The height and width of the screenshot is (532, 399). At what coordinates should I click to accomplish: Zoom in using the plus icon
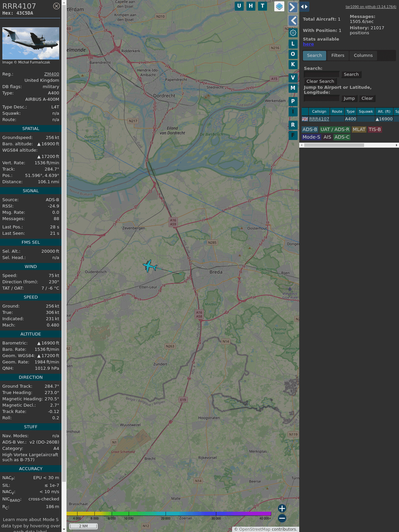click(282, 508)
